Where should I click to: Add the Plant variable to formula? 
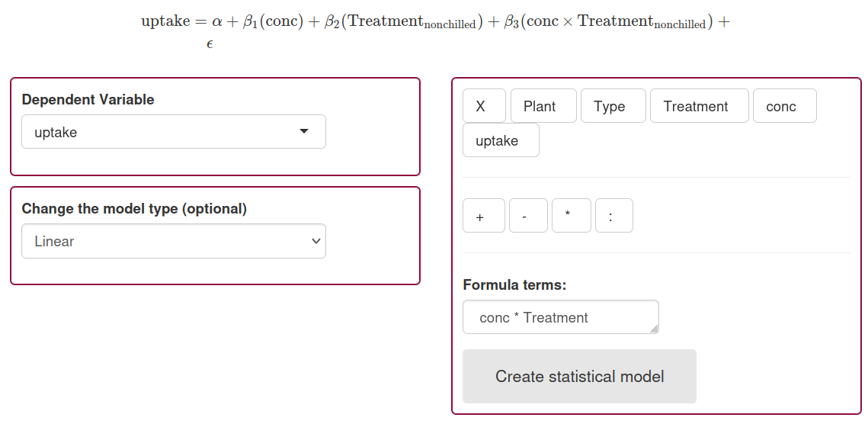tap(540, 106)
